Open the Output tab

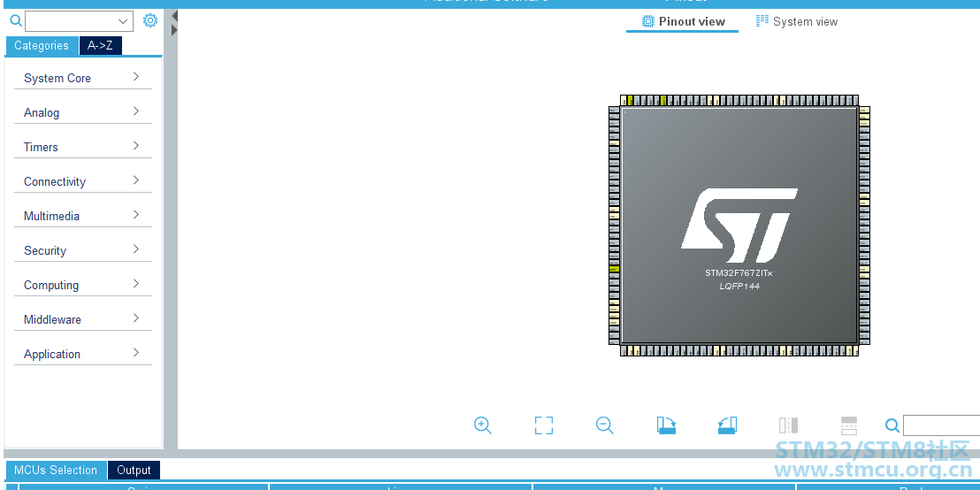pyautogui.click(x=134, y=470)
